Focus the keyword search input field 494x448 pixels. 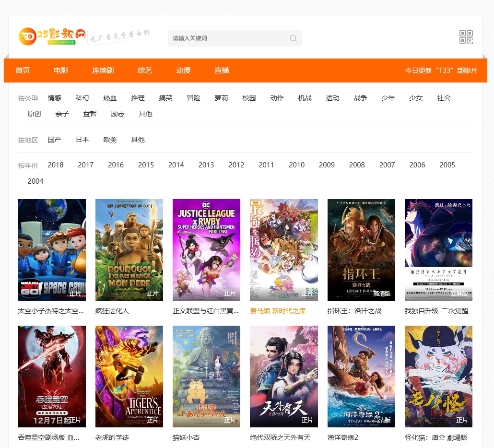pyautogui.click(x=235, y=38)
